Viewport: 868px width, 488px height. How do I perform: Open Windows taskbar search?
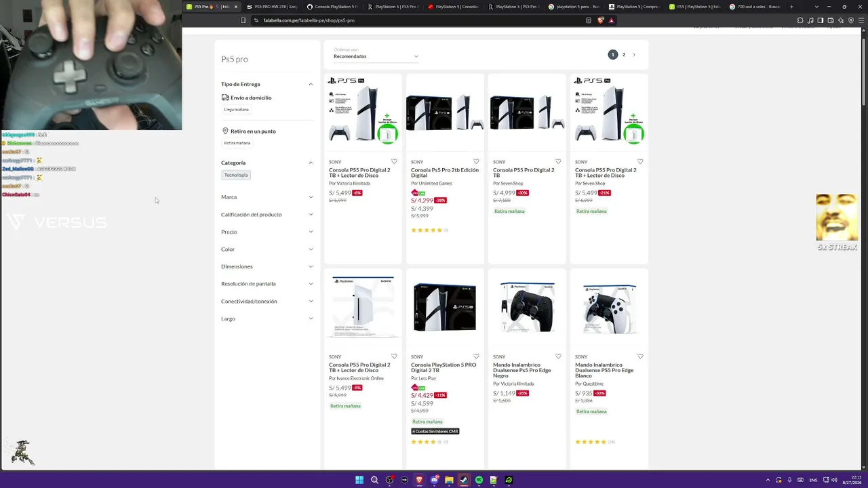point(374,480)
